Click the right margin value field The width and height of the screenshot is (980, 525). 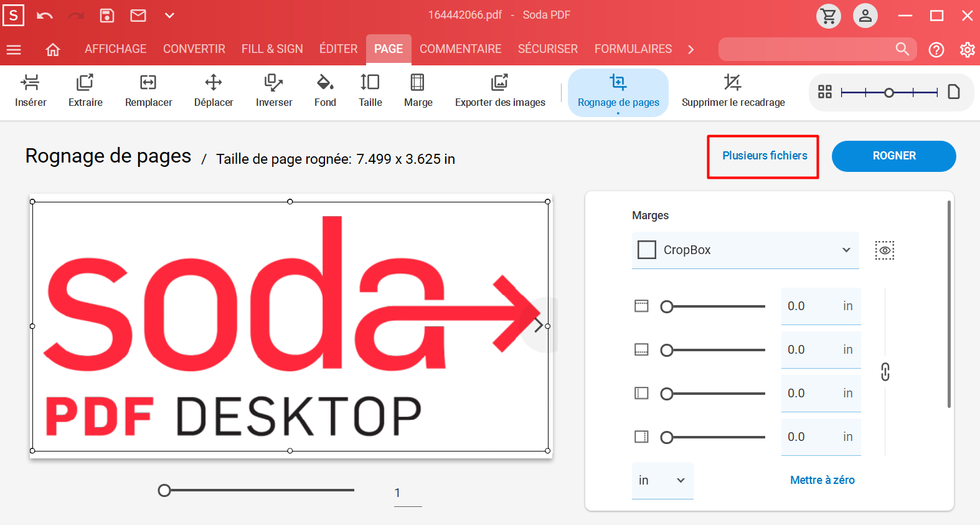821,437
